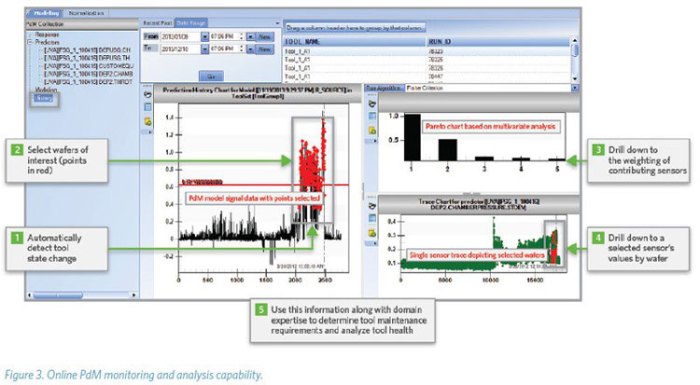
Task: Expand the trace chart toolbar overflow arrow
Action: pos(374,243)
